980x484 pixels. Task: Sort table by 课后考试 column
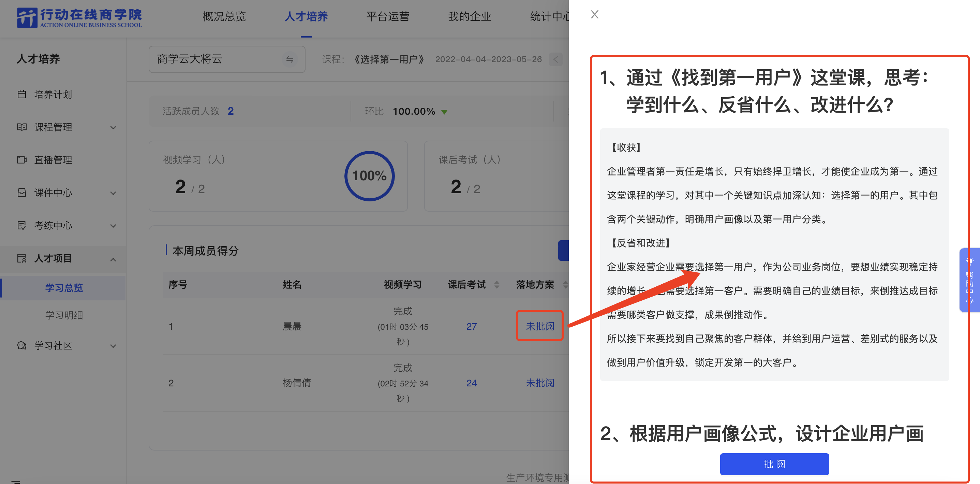pos(496,284)
